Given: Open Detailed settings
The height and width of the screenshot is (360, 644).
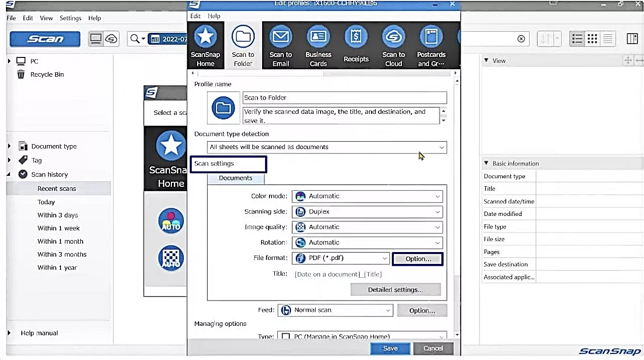Looking at the screenshot, I should pyautogui.click(x=395, y=289).
